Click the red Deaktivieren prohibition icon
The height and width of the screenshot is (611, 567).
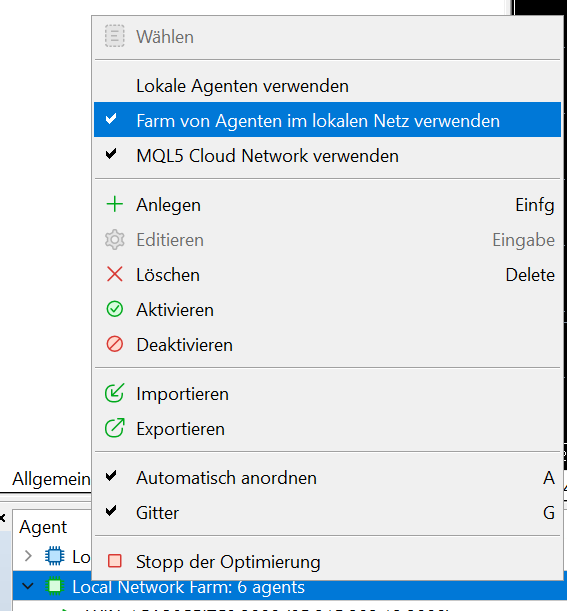point(115,344)
